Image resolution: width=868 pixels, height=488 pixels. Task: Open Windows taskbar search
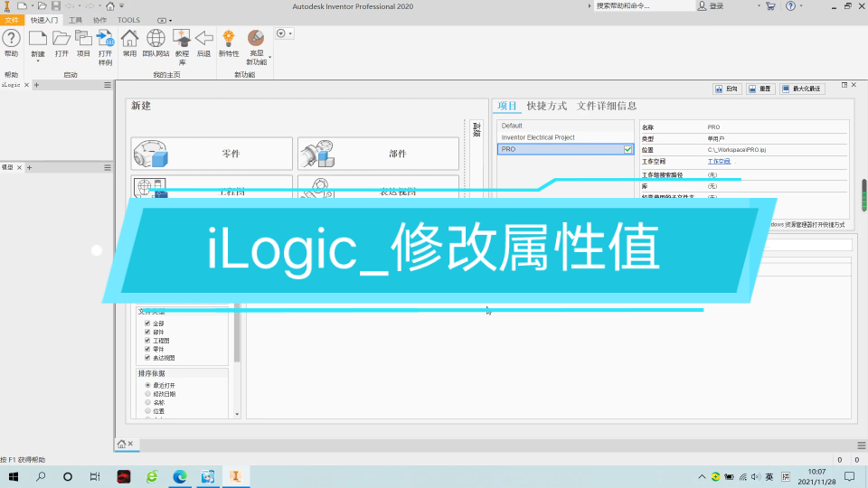pos(41,476)
